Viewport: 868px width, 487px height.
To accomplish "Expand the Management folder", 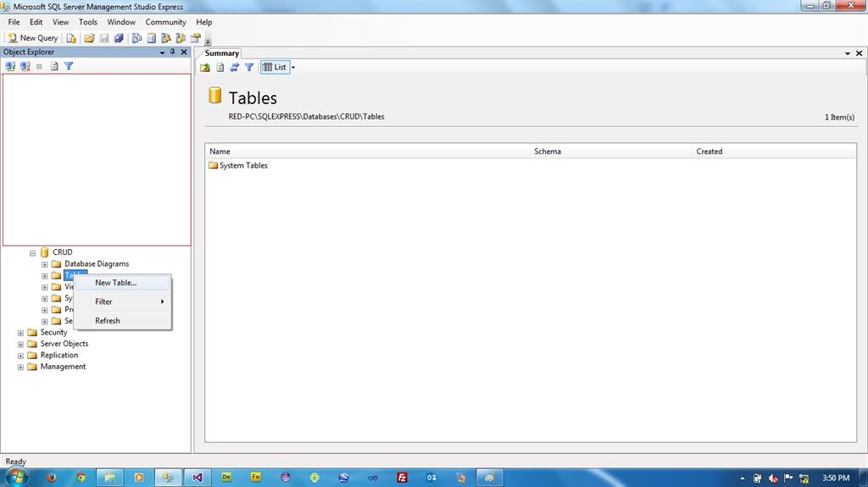I will (20, 368).
